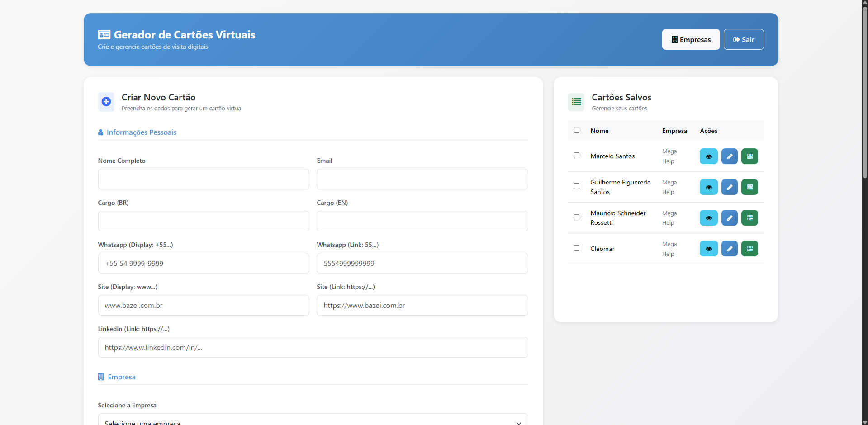View Marcelo Santos card with eye icon
Viewport: 868px width, 425px height.
click(708, 156)
